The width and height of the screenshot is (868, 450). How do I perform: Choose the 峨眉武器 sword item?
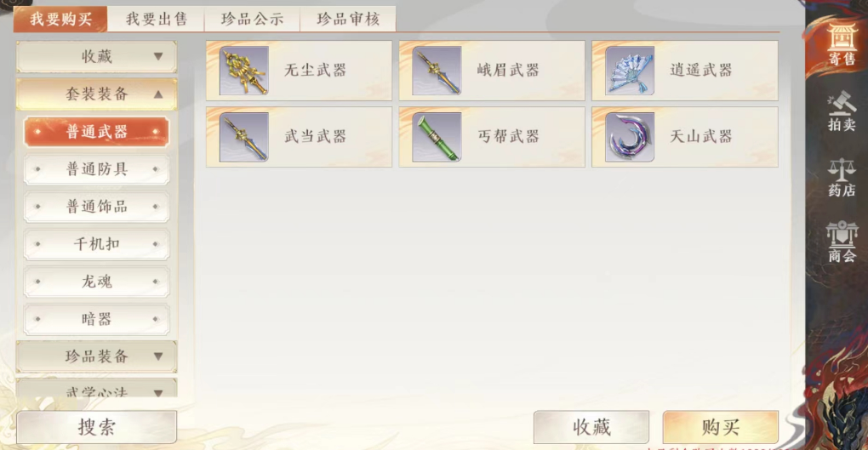[492, 71]
